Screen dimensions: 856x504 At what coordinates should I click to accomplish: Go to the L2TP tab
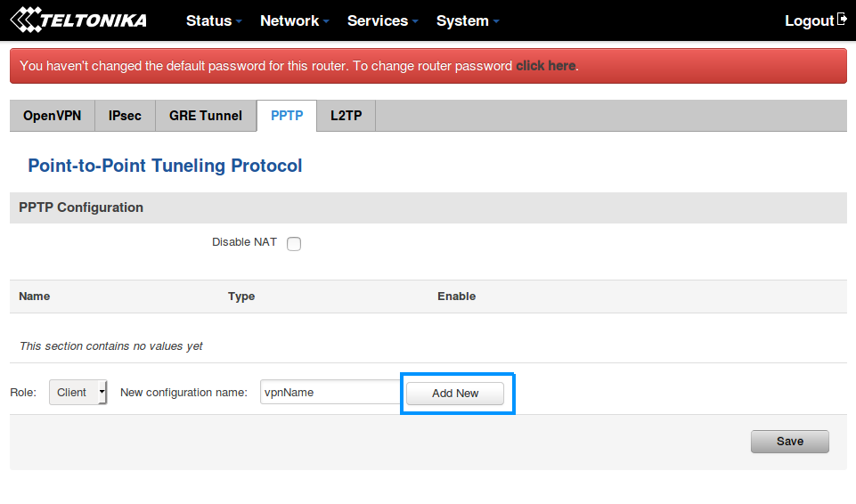click(x=346, y=116)
